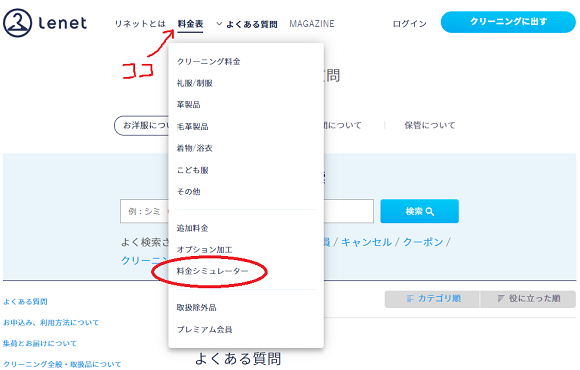Select クリーニング料金 menu entry
Image resolution: width=580 pixels, height=370 pixels.
pos(208,61)
